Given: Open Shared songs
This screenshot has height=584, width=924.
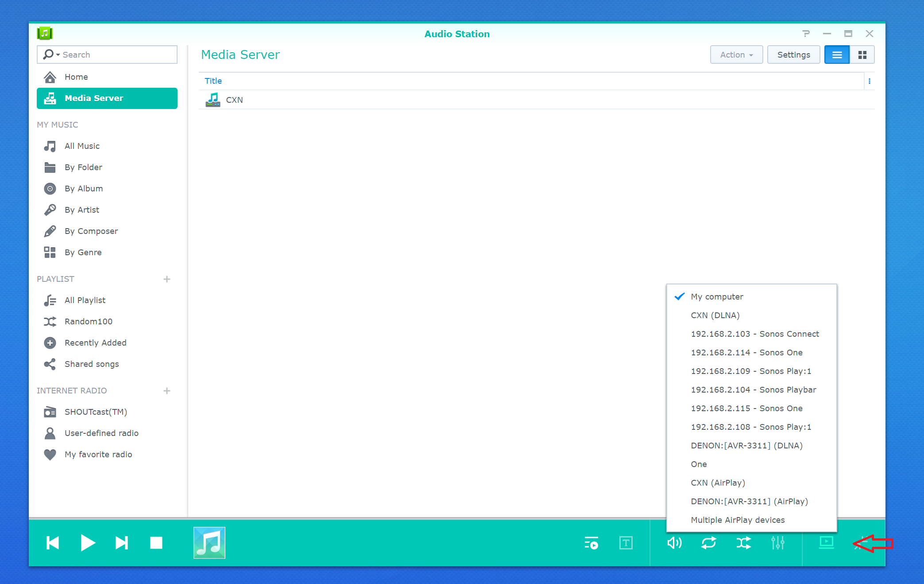Looking at the screenshot, I should 107,364.
